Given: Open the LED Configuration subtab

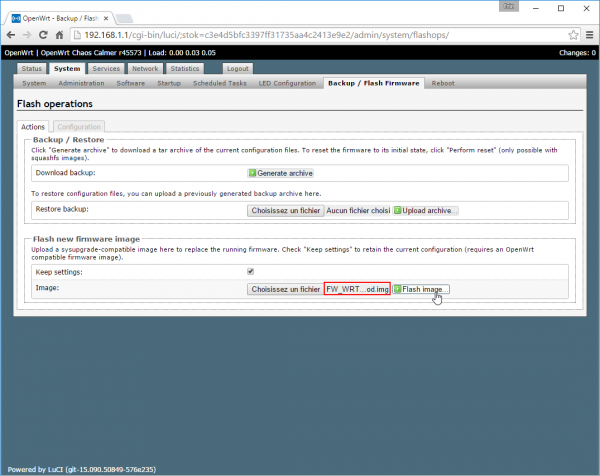Looking at the screenshot, I should 287,83.
